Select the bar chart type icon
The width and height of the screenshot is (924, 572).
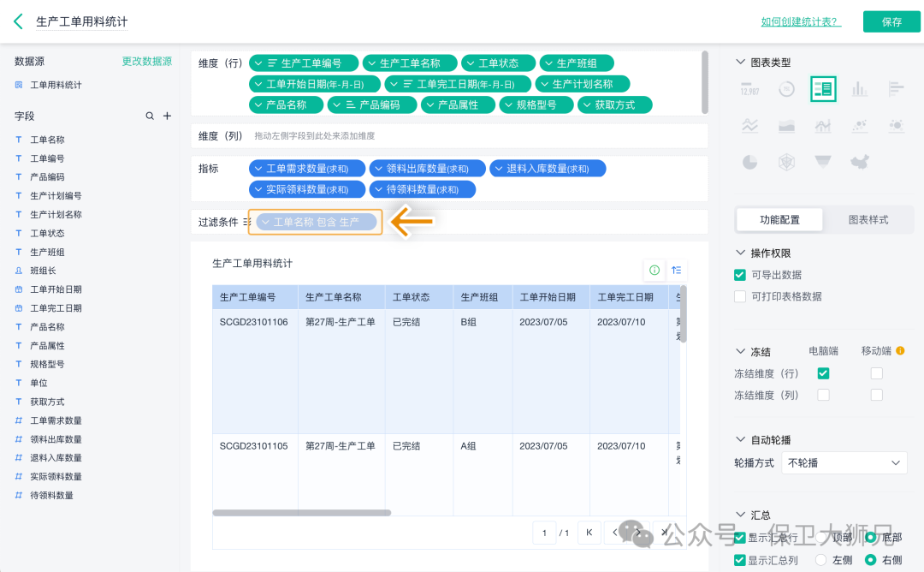click(859, 88)
